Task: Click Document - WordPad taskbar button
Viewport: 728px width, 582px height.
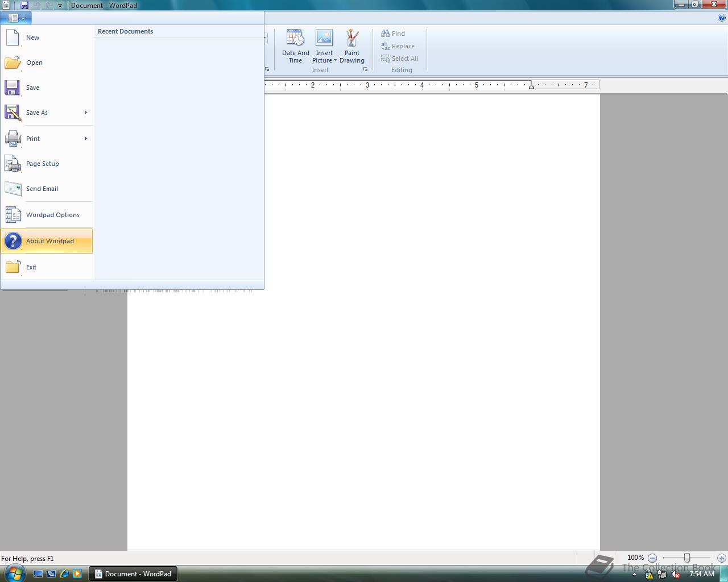Action: click(133, 574)
